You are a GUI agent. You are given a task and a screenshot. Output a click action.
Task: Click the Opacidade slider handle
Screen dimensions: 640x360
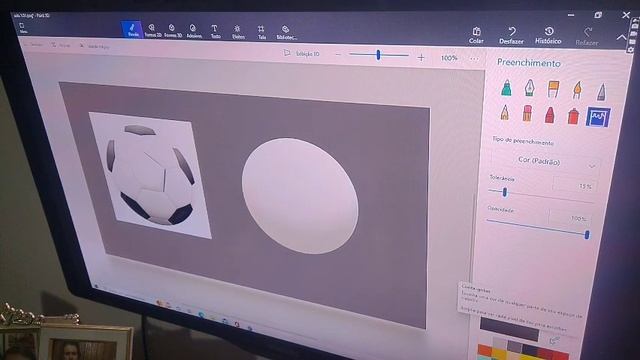pyautogui.click(x=587, y=235)
